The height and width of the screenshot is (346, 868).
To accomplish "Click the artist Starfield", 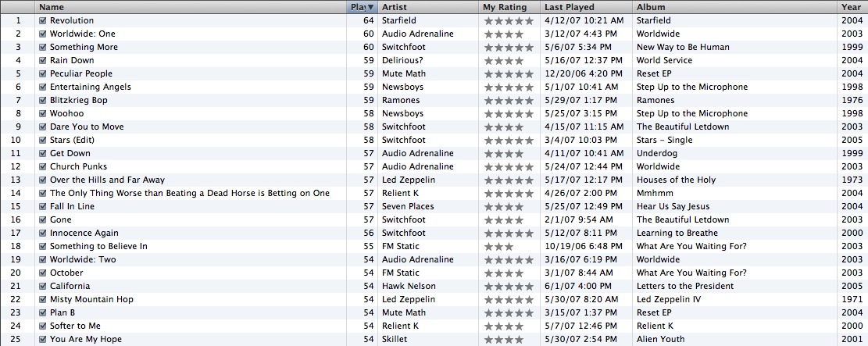I will click(400, 20).
